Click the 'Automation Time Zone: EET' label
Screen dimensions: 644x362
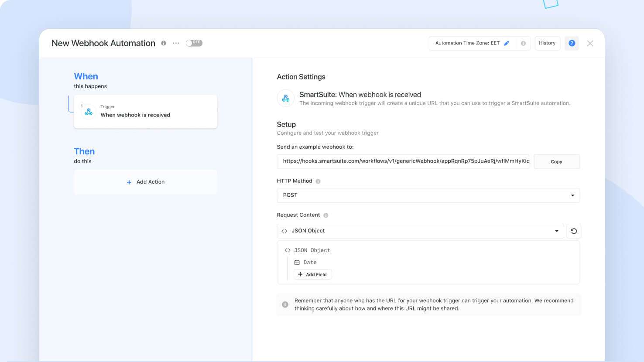tap(467, 43)
